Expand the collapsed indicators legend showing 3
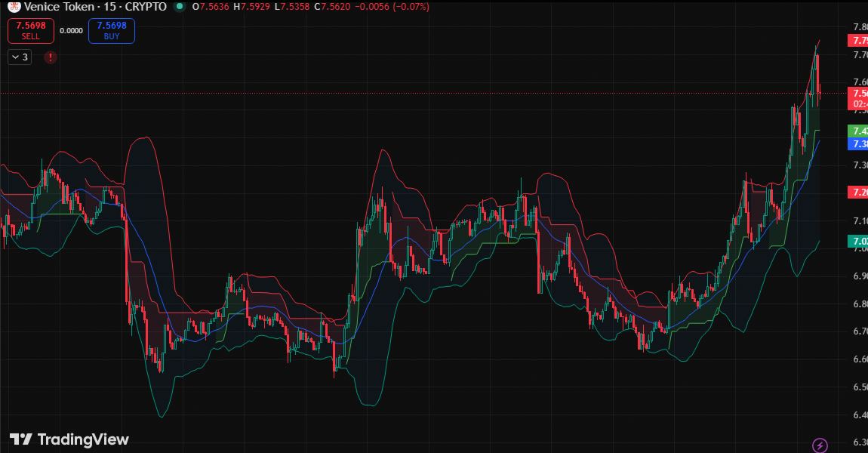The image size is (868, 453). pos(20,57)
